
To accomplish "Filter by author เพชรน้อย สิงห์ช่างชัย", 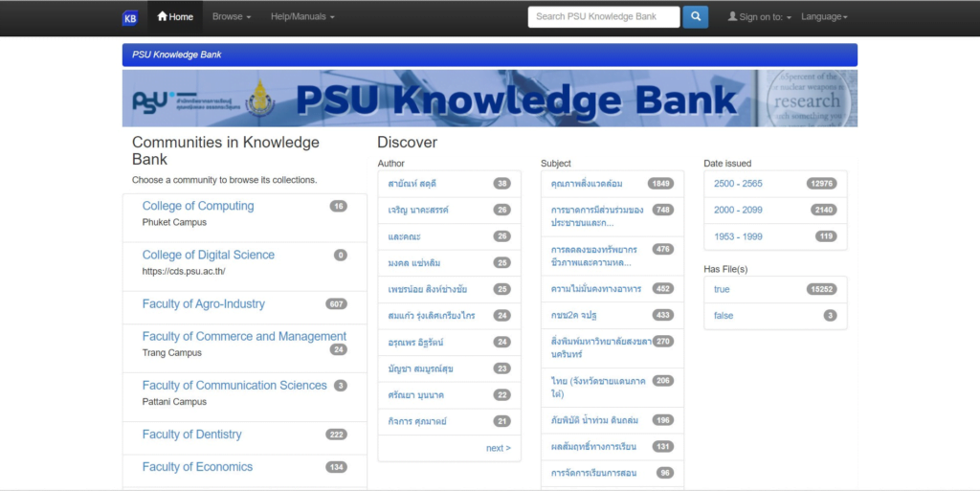I will point(428,289).
